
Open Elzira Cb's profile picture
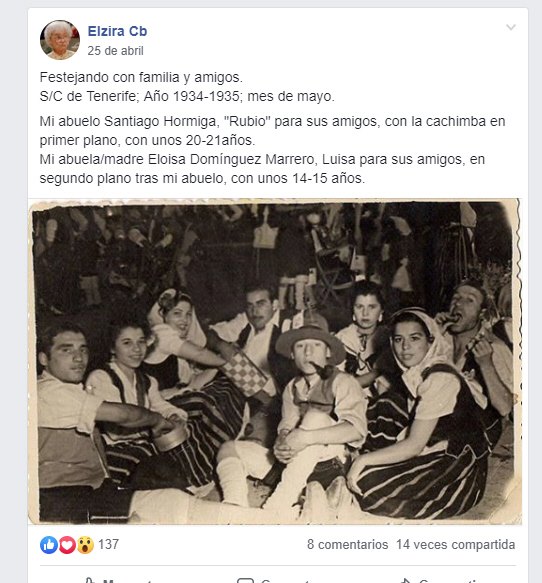click(60, 40)
